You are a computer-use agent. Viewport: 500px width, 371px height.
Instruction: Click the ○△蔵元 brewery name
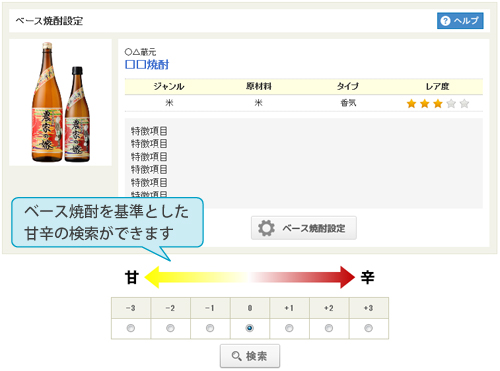[140, 52]
